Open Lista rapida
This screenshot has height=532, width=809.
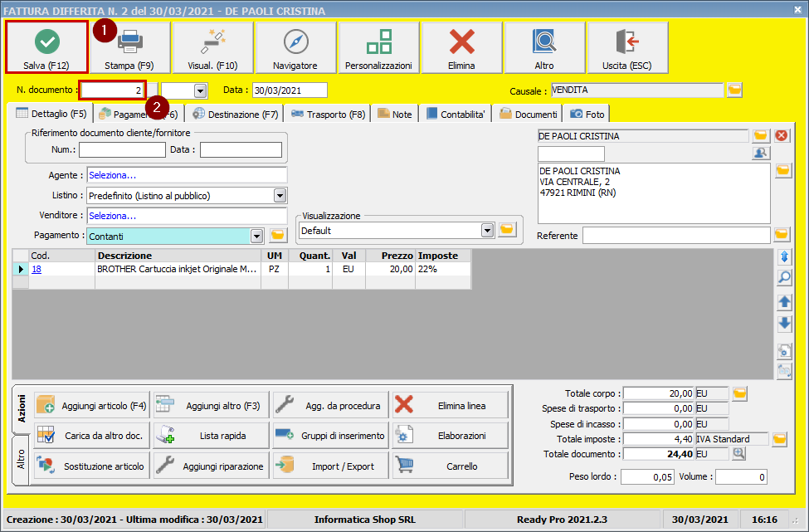click(x=212, y=436)
